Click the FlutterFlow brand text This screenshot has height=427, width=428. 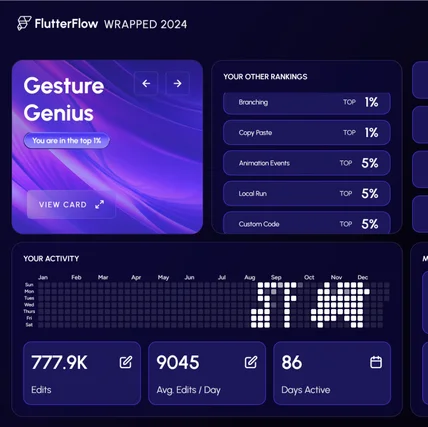tap(66, 24)
